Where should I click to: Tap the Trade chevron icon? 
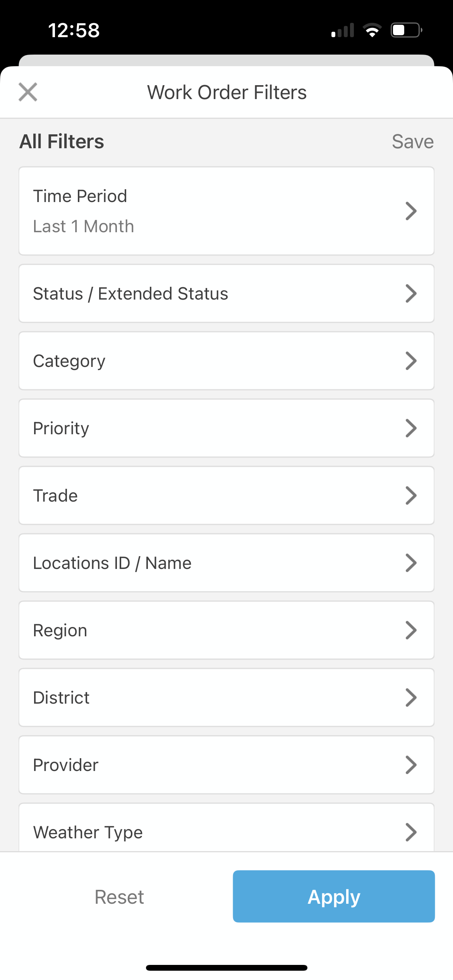411,495
